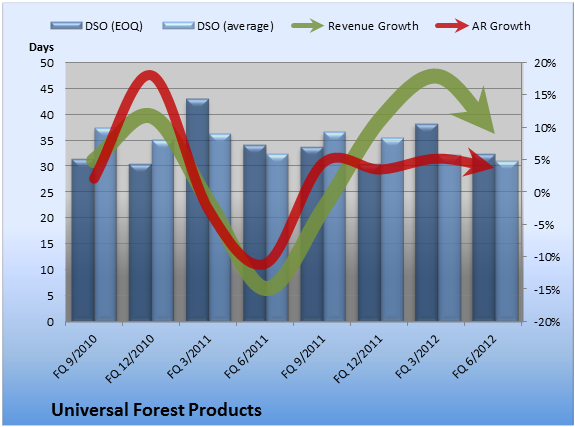Click the Days axis title
This screenshot has height=427, width=575.
41,47
